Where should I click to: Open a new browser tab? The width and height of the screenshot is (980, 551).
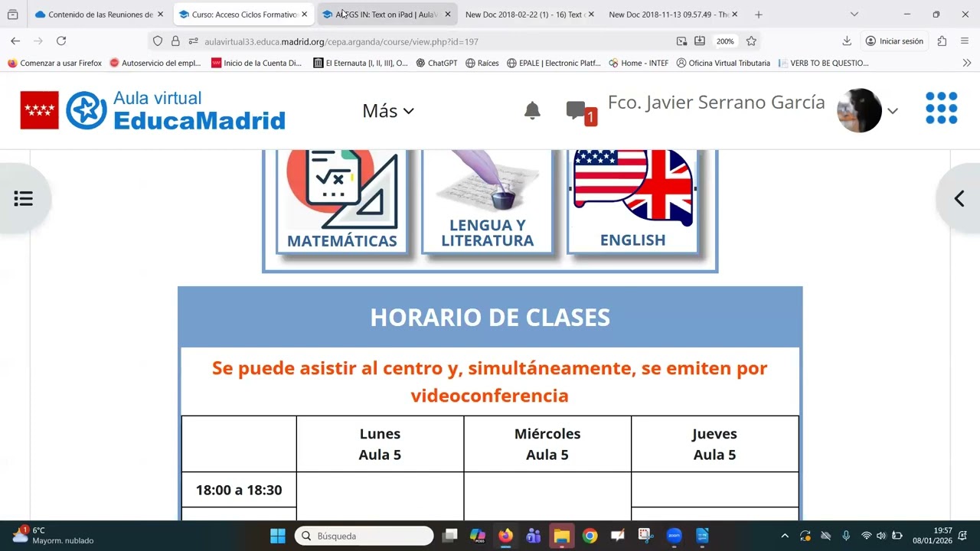758,15
